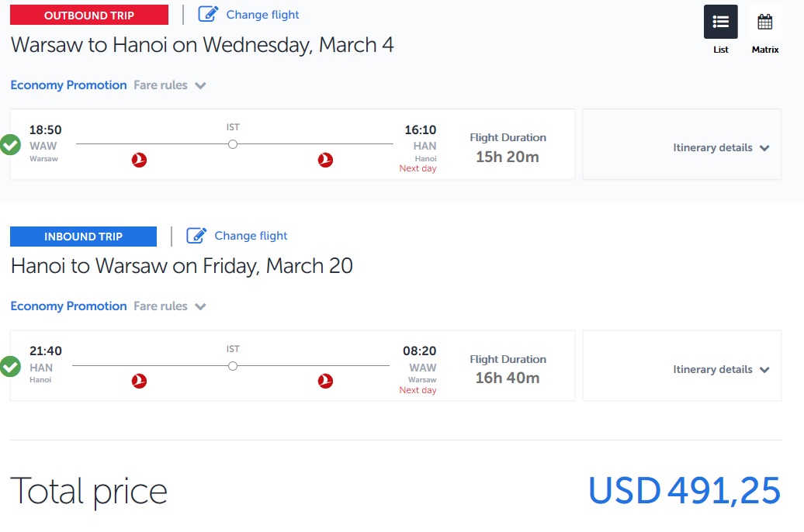Select the OUTBOUND TRIP red tab
The image size is (804, 532).
pos(89,15)
